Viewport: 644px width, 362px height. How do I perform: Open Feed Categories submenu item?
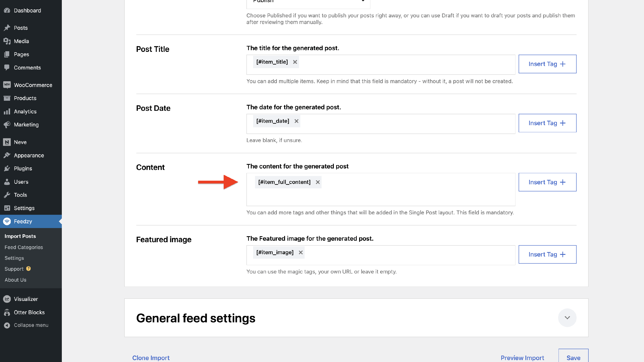coord(24,247)
